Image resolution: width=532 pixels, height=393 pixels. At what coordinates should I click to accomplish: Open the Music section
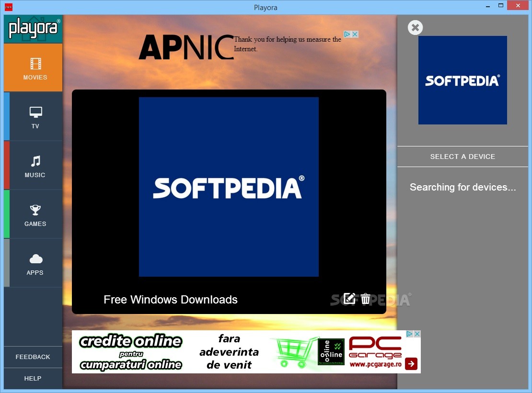[33, 165]
